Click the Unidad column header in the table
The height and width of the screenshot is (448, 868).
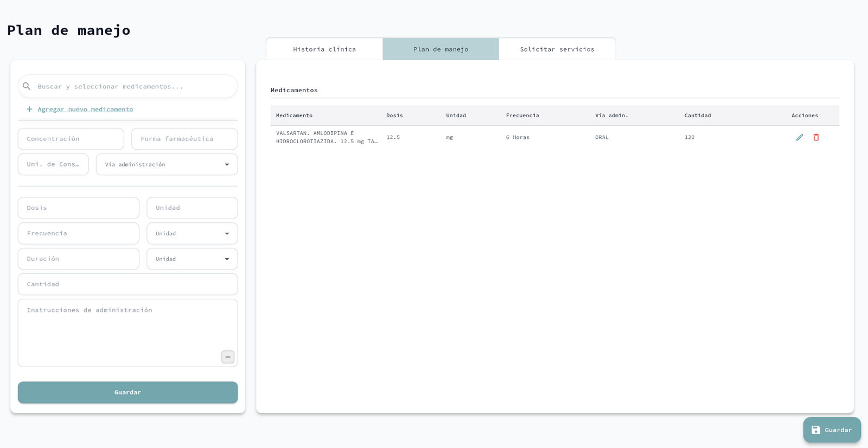coord(456,116)
